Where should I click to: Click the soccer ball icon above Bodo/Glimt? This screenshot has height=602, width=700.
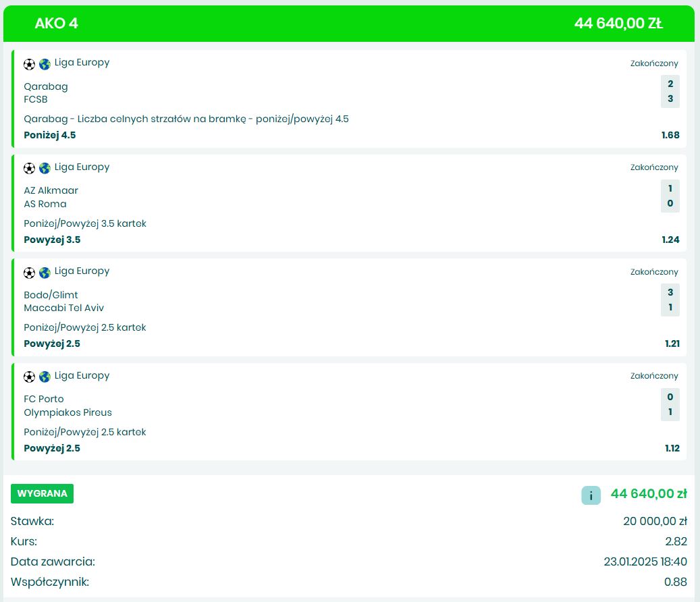click(29, 273)
